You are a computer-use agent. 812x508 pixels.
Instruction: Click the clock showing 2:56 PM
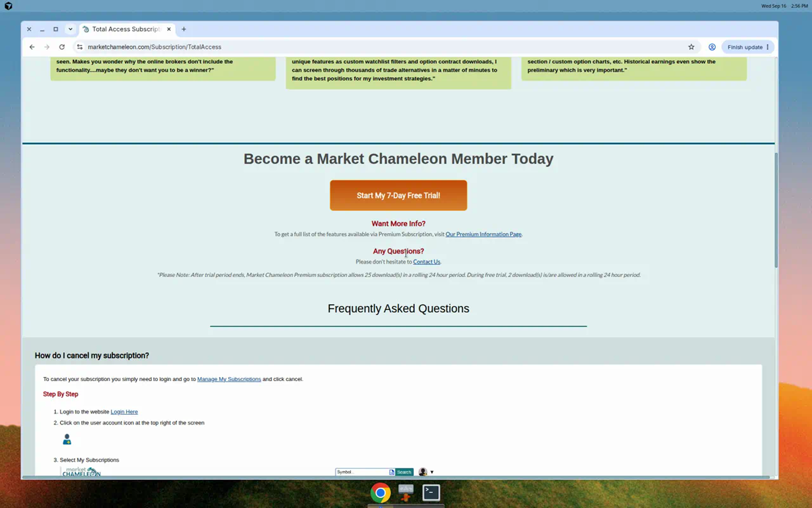[800, 6]
